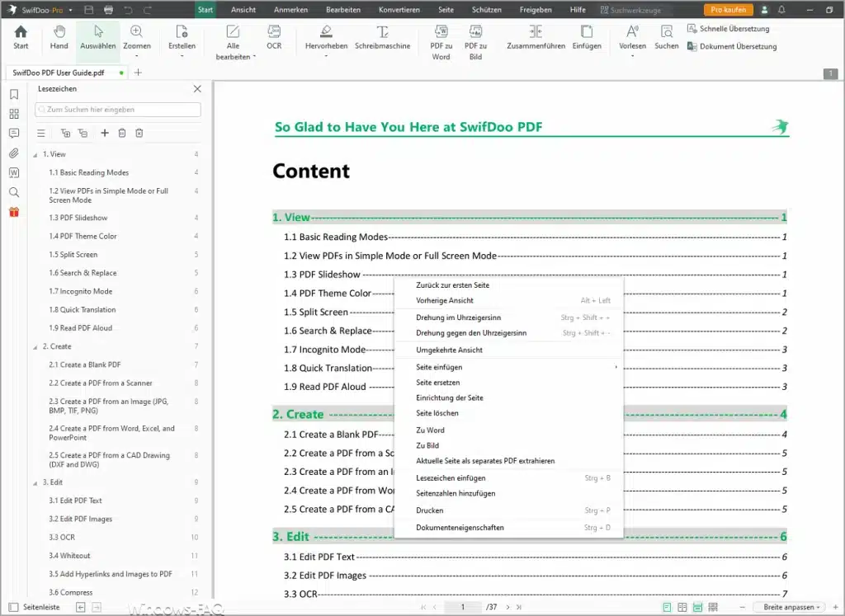
Task: Switch to single page view mode
Action: (x=667, y=607)
